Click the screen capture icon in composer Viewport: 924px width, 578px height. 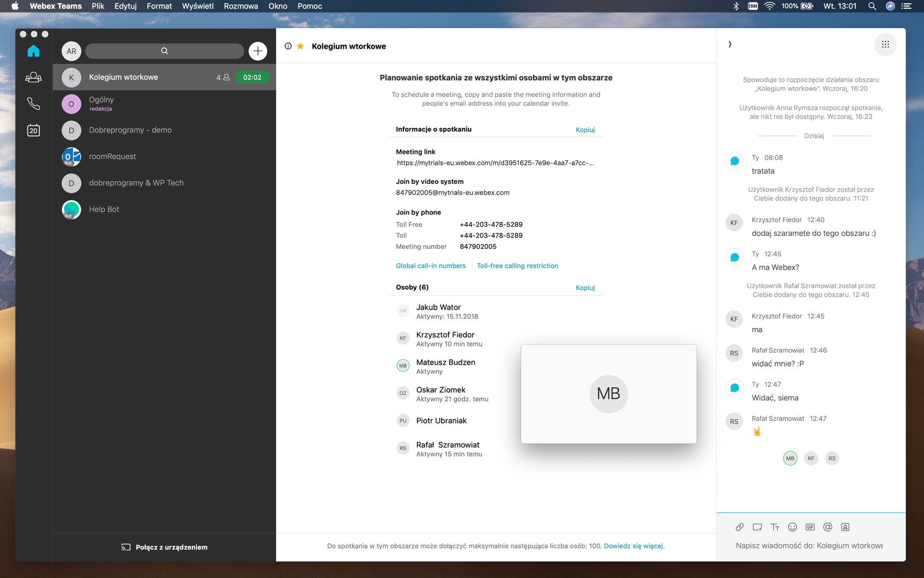(757, 527)
